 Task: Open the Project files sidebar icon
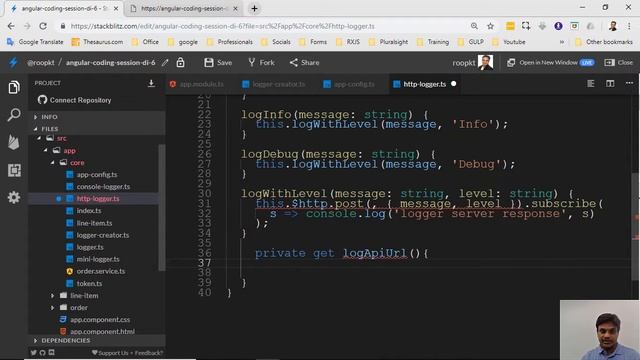coord(14,87)
